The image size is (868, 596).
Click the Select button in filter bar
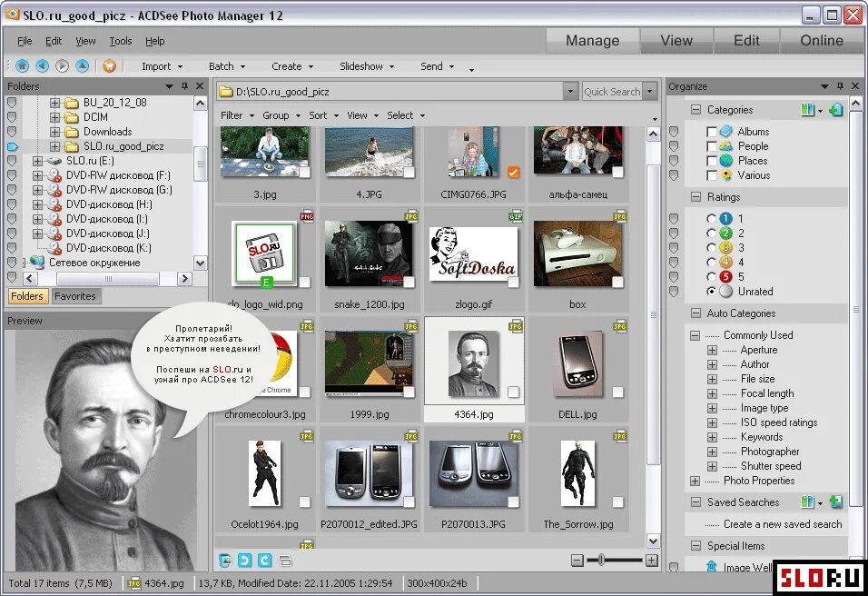pyautogui.click(x=406, y=115)
